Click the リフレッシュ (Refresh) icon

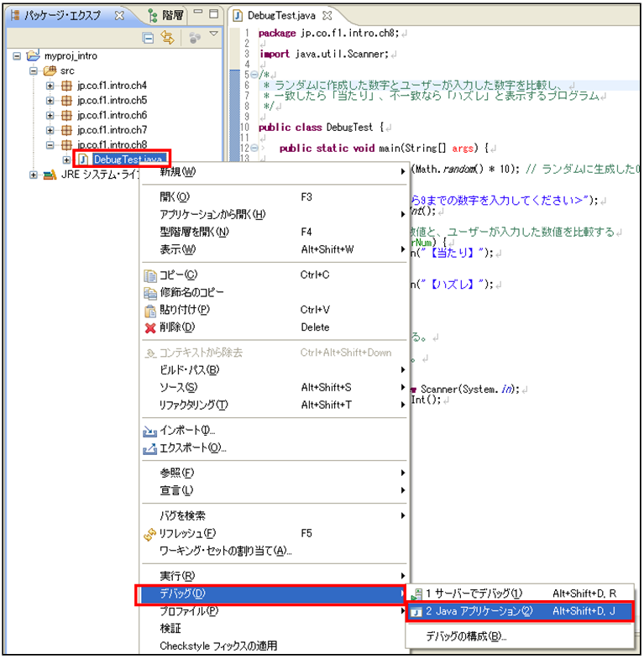pyautogui.click(x=150, y=533)
